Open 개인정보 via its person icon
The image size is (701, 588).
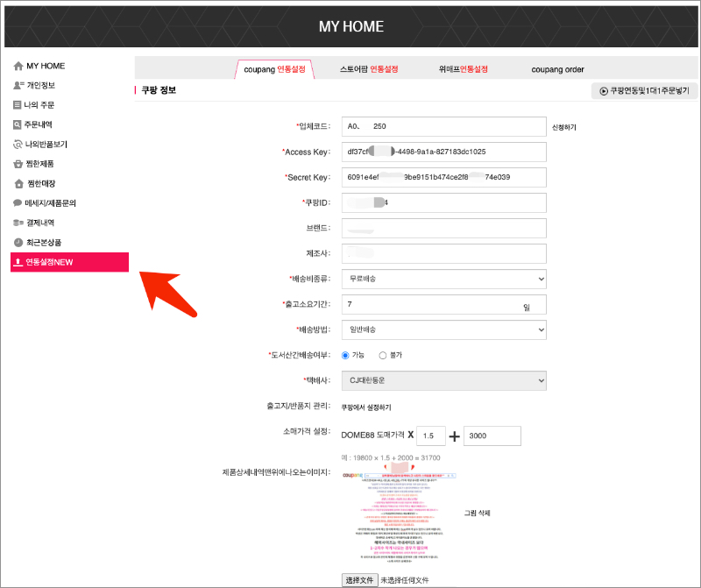[x=18, y=86]
